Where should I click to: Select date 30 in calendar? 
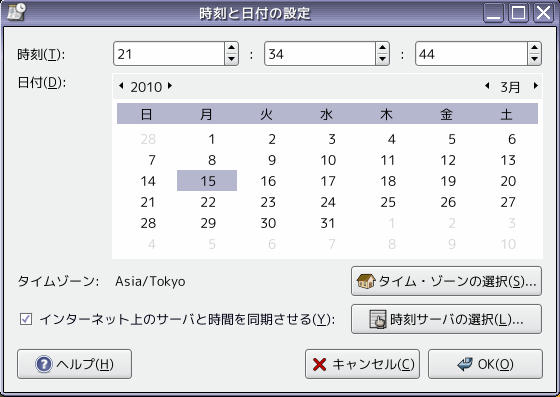click(268, 223)
